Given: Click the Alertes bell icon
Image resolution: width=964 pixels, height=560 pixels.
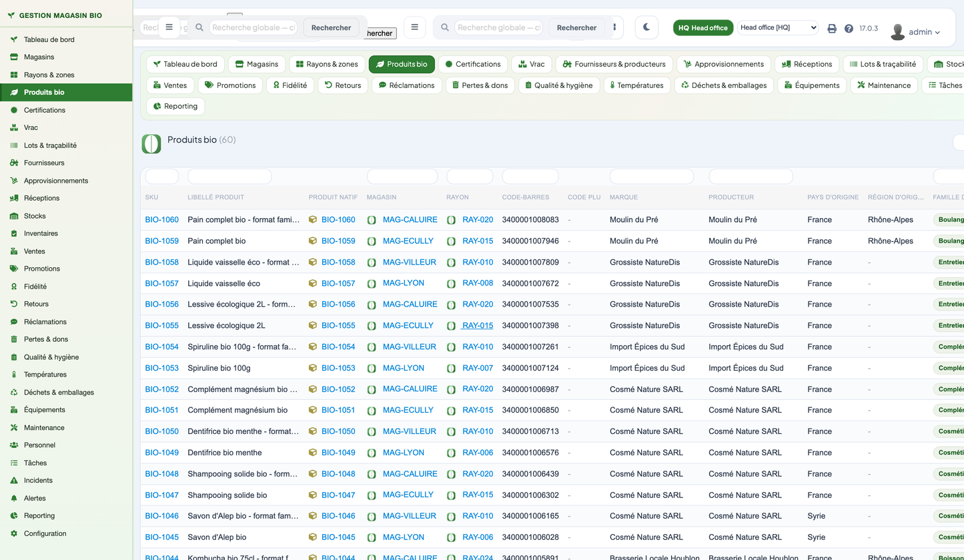Looking at the screenshot, I should (14, 498).
